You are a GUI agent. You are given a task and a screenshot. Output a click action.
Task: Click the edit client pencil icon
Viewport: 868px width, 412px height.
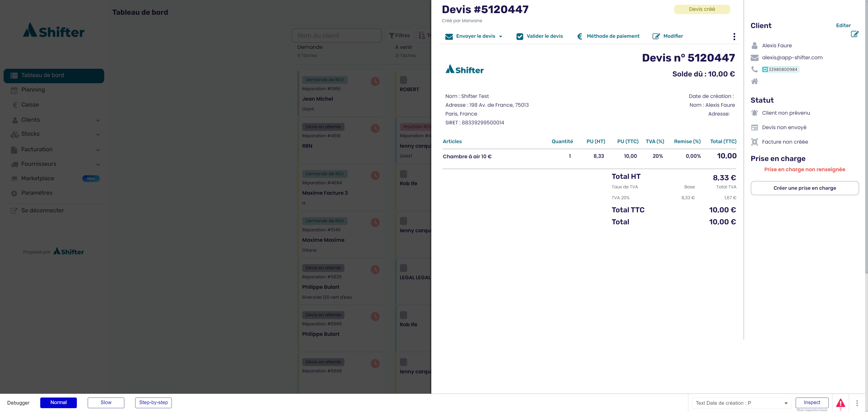pyautogui.click(x=854, y=34)
